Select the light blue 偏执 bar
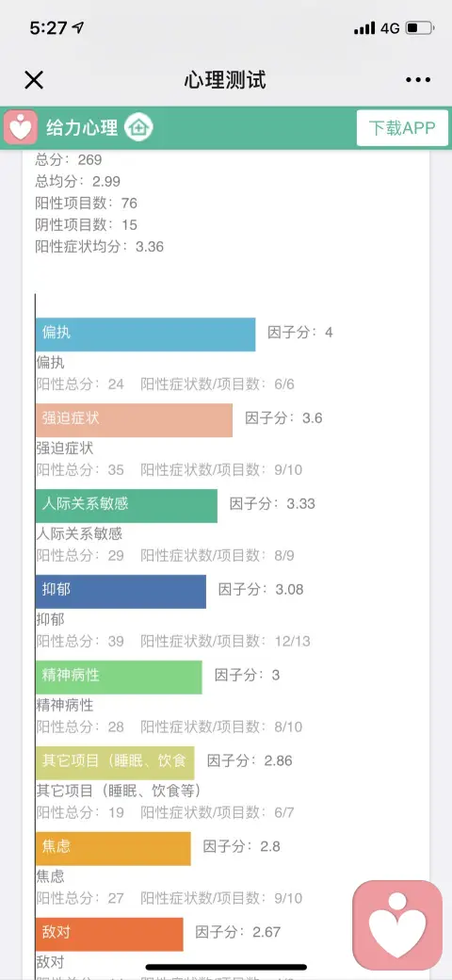Screen dimensions: 452x980 145,335
